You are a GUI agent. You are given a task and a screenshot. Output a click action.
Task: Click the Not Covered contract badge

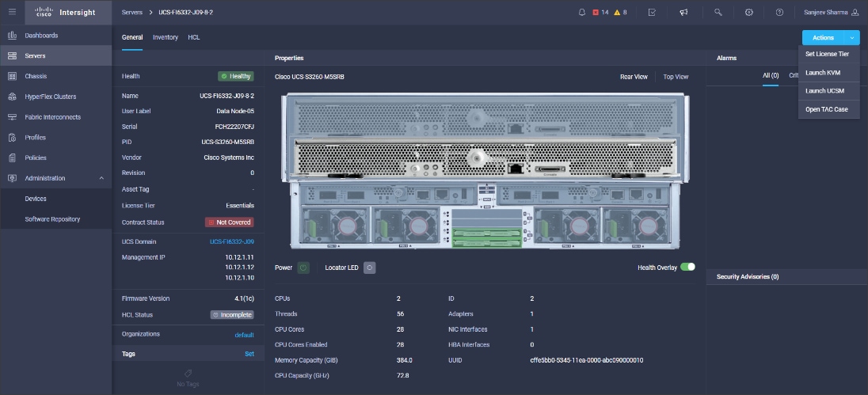click(229, 222)
